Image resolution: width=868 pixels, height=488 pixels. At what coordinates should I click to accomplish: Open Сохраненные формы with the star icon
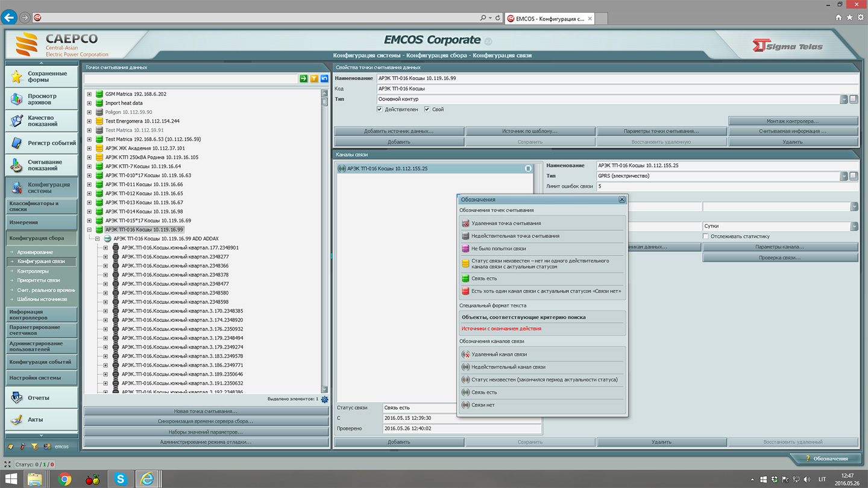(x=42, y=77)
